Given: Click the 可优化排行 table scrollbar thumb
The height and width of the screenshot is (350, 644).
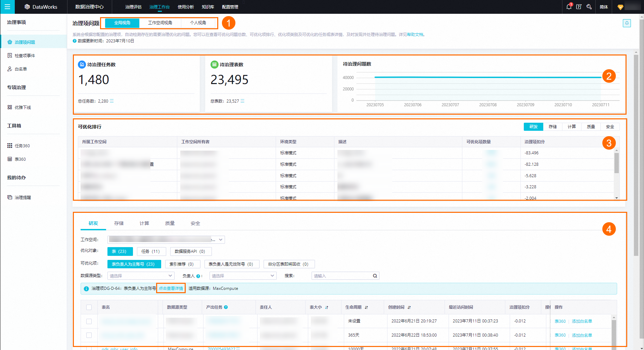Looking at the screenshot, I should point(616,163).
